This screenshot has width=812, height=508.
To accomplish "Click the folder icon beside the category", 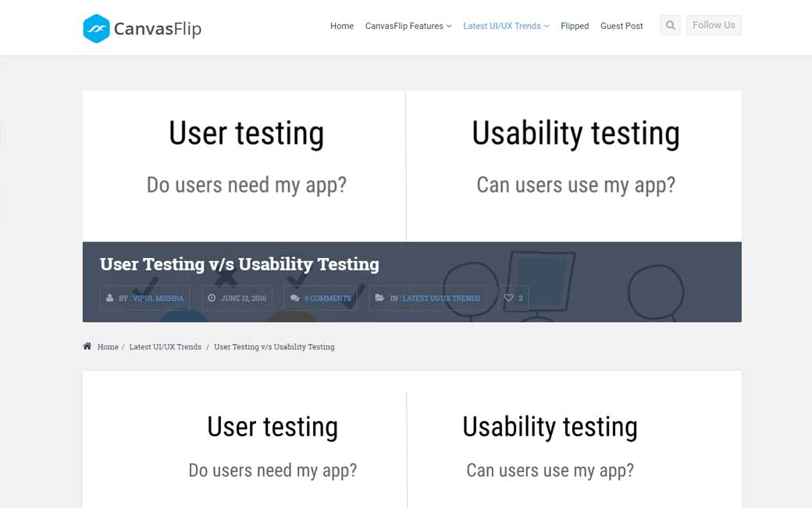I will 379,298.
